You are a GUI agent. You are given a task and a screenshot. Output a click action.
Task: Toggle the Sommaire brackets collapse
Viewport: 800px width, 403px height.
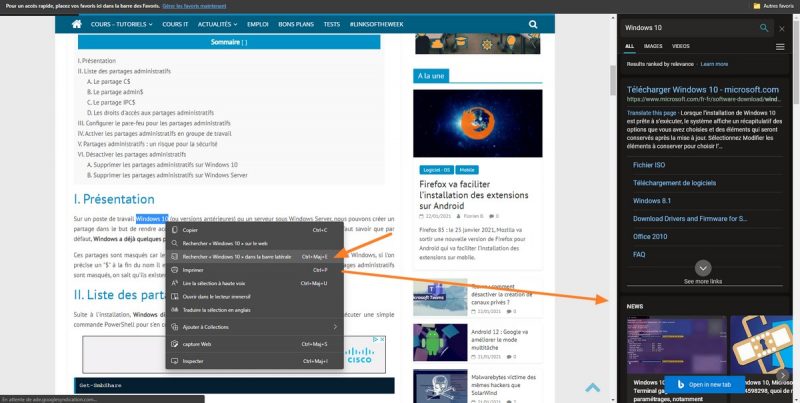click(244, 42)
